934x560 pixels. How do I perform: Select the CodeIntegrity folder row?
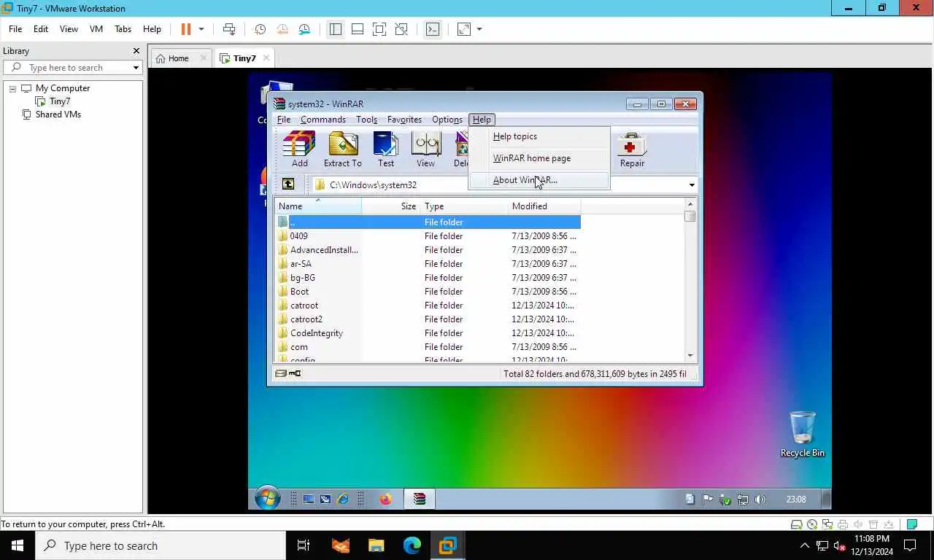[428, 333]
